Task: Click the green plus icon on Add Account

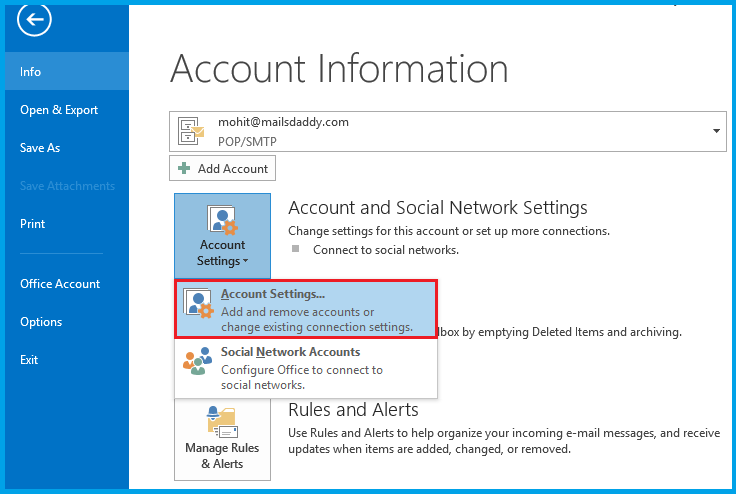Action: click(x=184, y=168)
